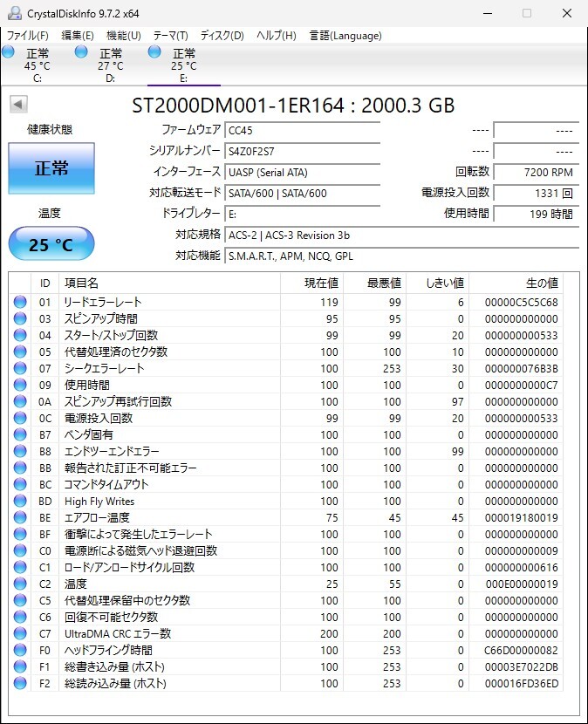Click status orb of 衝撃によって発生したエラーレート row
The width and height of the screenshot is (588, 724).
[x=20, y=534]
